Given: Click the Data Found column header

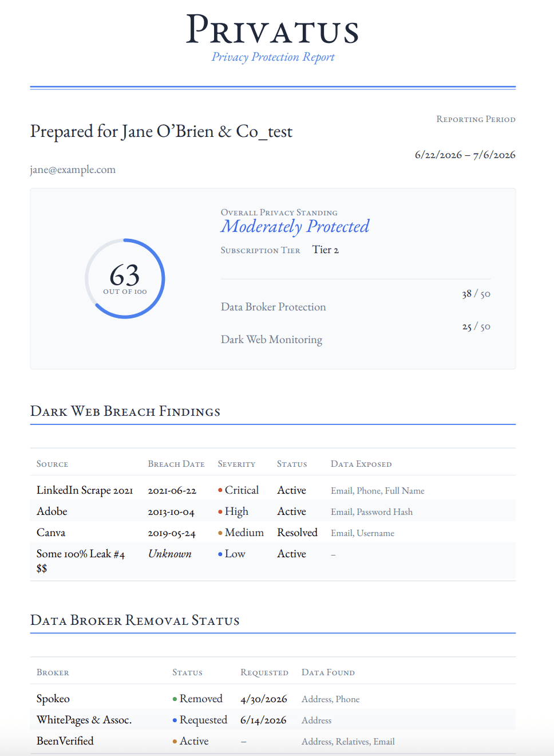Looking at the screenshot, I should 329,672.
